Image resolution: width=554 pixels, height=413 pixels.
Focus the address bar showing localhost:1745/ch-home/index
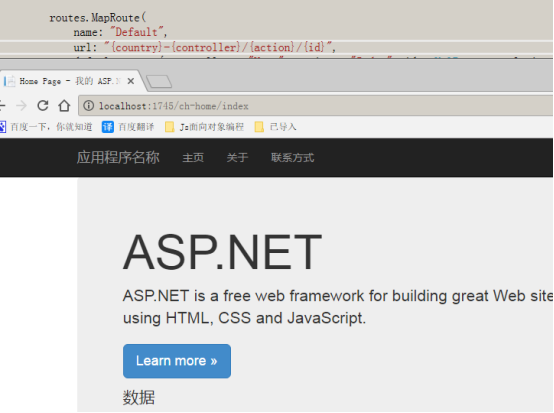pyautogui.click(x=316, y=106)
